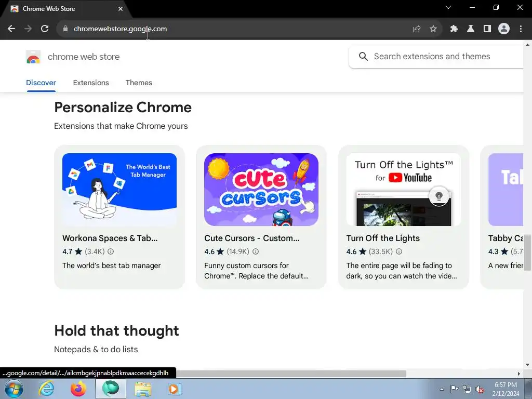The image size is (532, 399).
Task: Open Chrome Labs flask icon
Action: point(471,29)
